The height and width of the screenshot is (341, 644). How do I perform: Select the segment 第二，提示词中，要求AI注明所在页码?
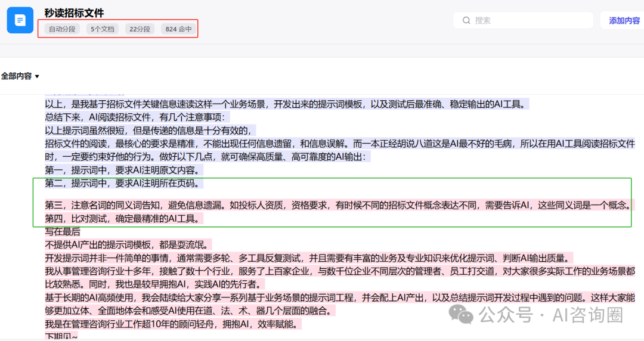click(124, 183)
